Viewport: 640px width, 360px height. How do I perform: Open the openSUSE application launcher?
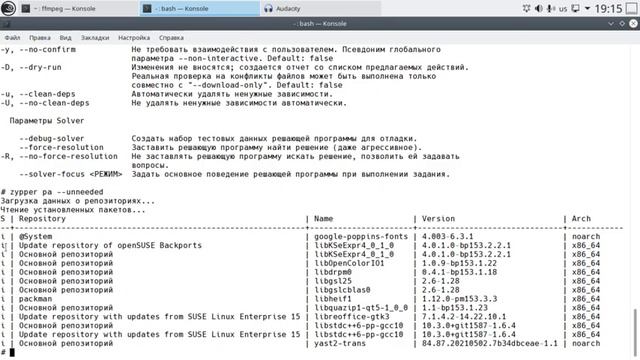[x=8, y=8]
